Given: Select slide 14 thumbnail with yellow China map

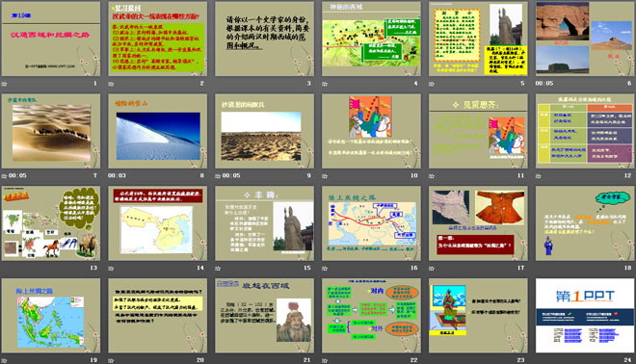Looking at the screenshot, I should [158, 223].
